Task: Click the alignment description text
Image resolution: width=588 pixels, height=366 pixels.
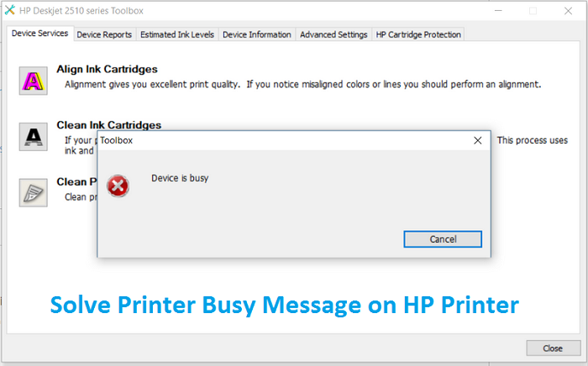Action: (x=303, y=84)
